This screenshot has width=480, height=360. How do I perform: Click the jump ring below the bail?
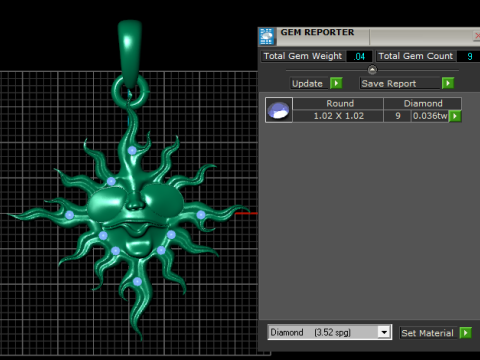click(x=130, y=92)
